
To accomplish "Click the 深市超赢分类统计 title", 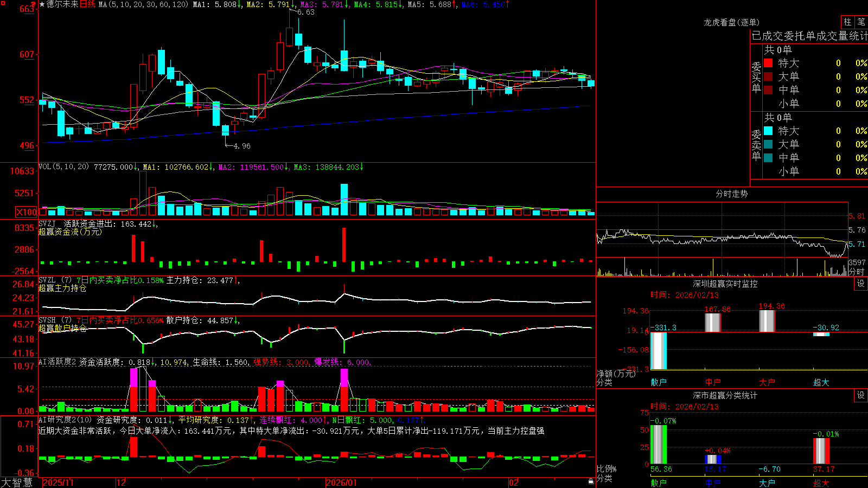I will (725, 395).
